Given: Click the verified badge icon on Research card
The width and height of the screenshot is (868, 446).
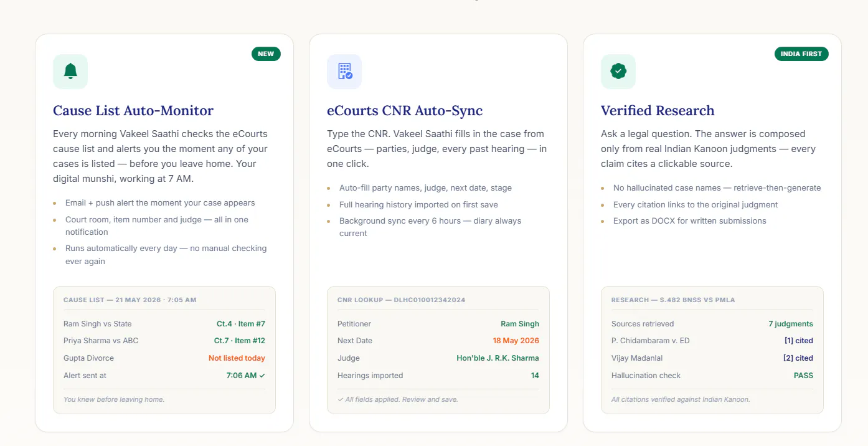Looking at the screenshot, I should [618, 72].
